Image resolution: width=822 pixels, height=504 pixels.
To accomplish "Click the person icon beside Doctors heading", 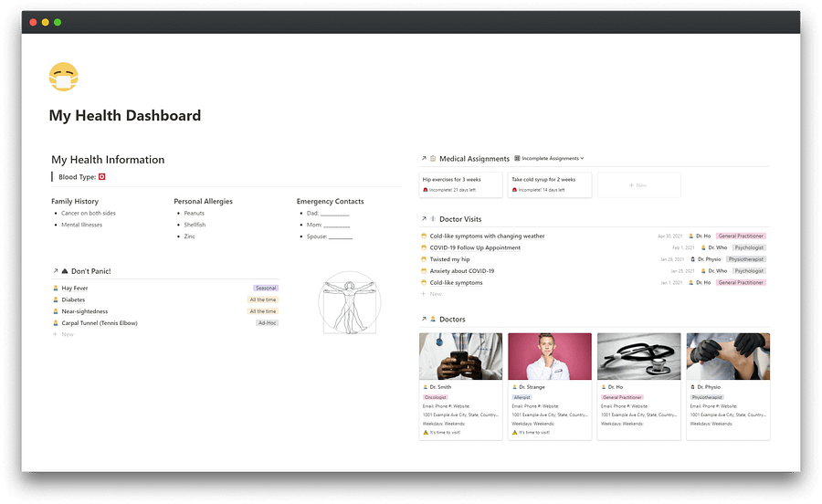I will pyautogui.click(x=433, y=319).
